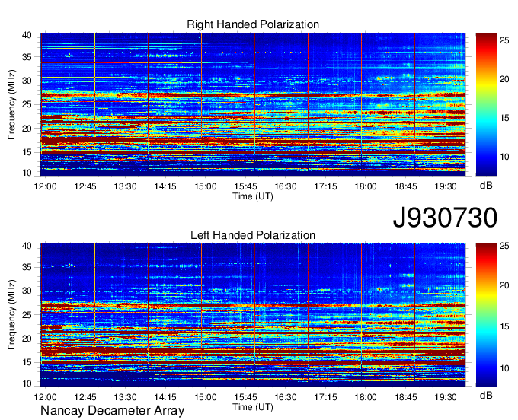Select Frequency (MHz) axis label of Left Handed plot
The height and width of the screenshot is (420, 518).
click(x=11, y=315)
